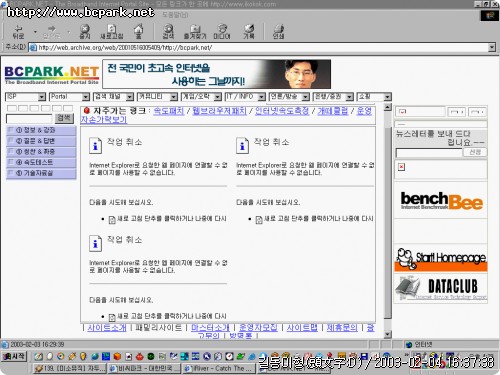
Task: Open the Start! Homepage banner
Action: tap(441, 259)
